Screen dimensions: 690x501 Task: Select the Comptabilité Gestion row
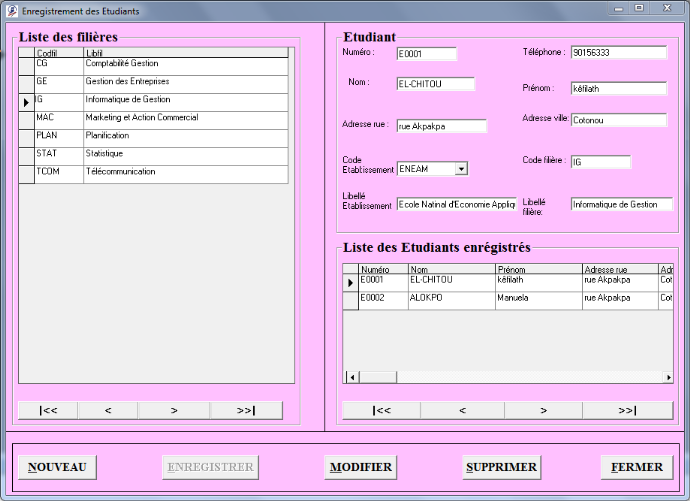[x=153, y=66]
